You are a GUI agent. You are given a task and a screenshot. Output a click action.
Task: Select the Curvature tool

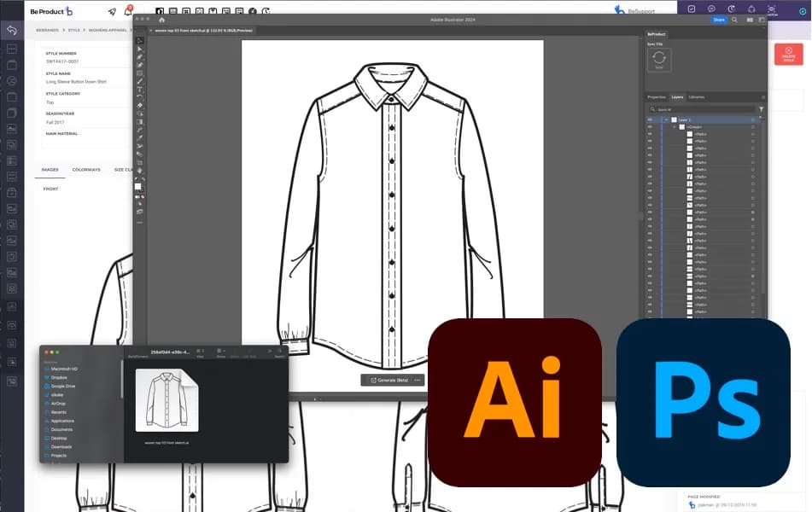point(140,65)
